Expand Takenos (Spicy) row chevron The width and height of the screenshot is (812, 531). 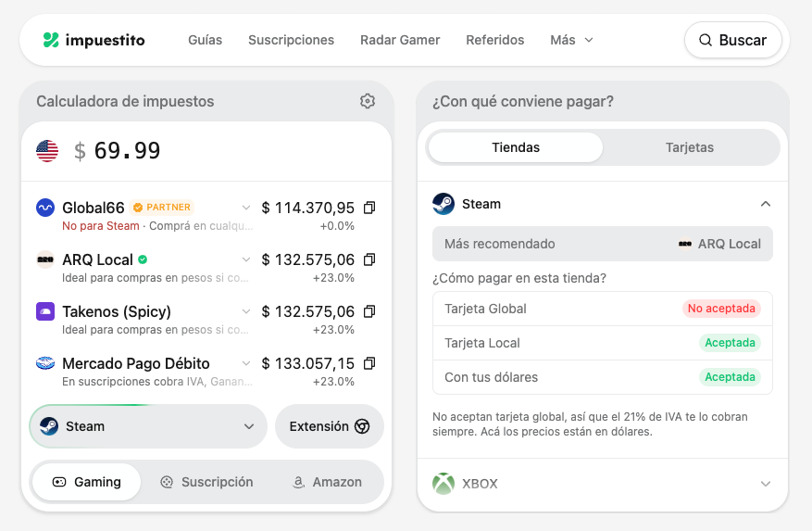coord(246,311)
